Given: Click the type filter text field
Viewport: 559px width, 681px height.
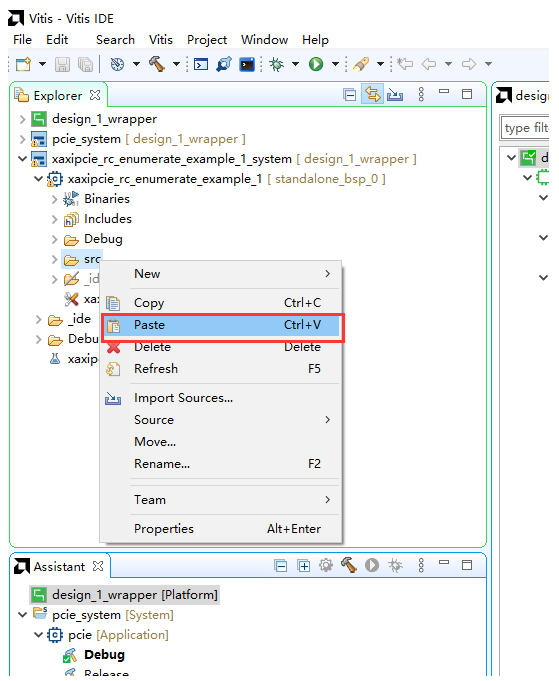Looking at the screenshot, I should [x=525, y=128].
